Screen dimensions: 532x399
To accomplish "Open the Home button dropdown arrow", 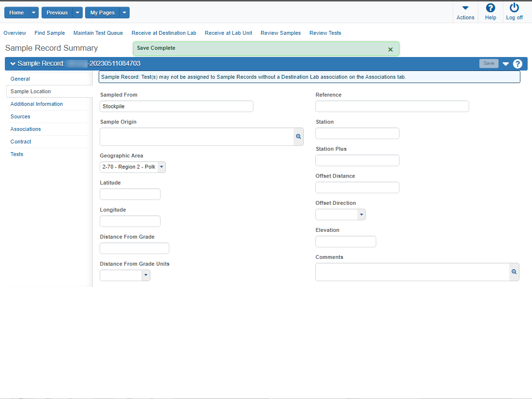I will 33,13.
